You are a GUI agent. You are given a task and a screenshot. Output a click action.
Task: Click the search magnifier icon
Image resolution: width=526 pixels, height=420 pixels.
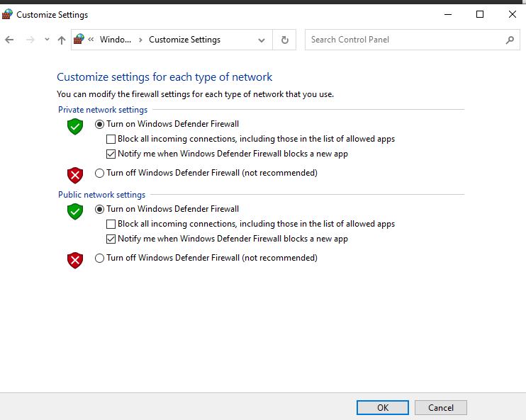tap(510, 40)
